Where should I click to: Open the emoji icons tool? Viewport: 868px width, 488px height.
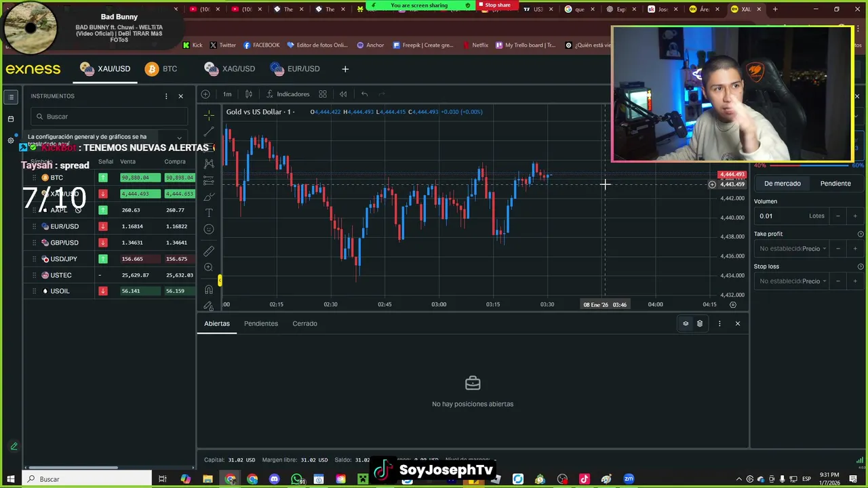click(x=209, y=229)
